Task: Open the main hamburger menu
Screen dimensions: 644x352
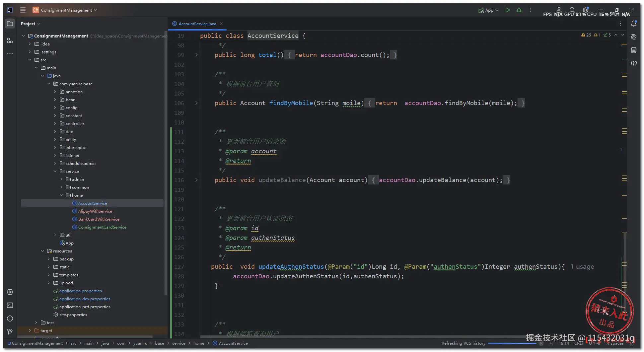Action: coord(23,10)
